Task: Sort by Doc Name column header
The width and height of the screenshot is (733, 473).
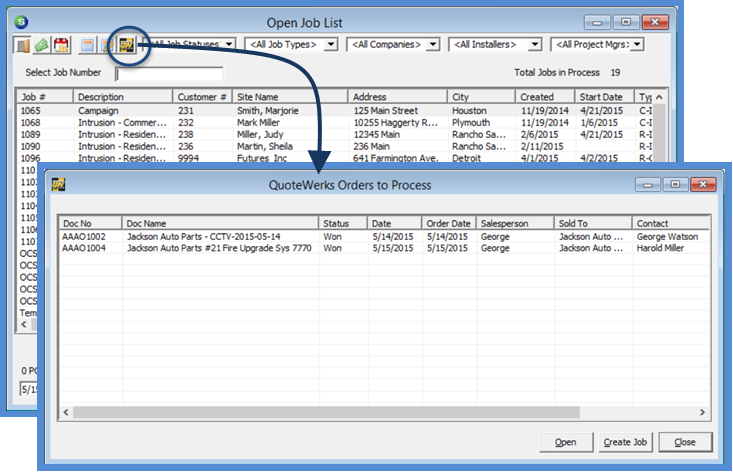Action: coord(220,223)
